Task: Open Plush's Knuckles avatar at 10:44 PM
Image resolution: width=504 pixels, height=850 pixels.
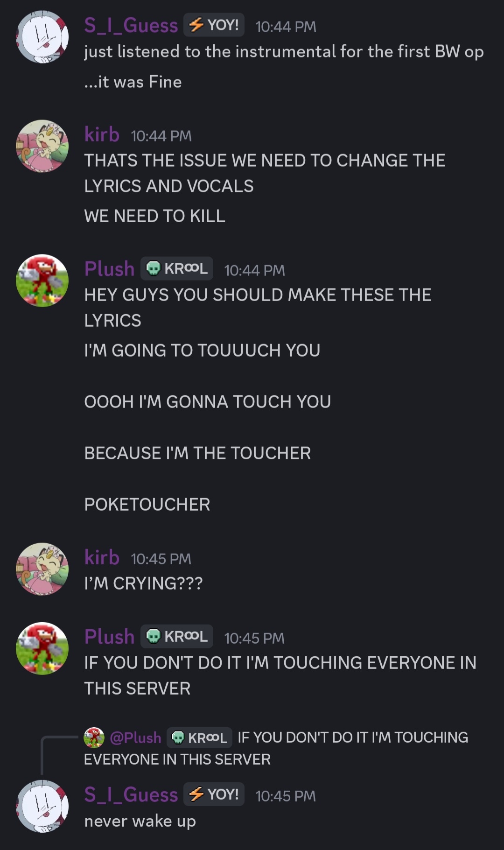Action: click(42, 281)
